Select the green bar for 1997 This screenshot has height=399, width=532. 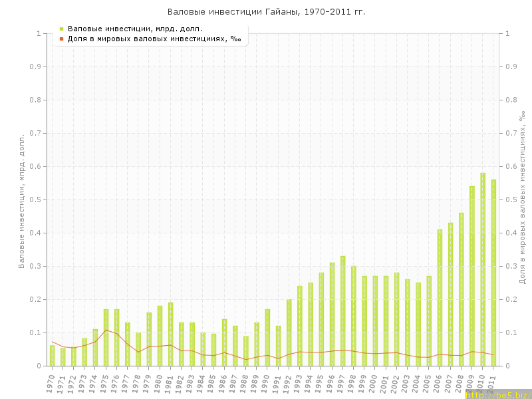[x=343, y=311]
